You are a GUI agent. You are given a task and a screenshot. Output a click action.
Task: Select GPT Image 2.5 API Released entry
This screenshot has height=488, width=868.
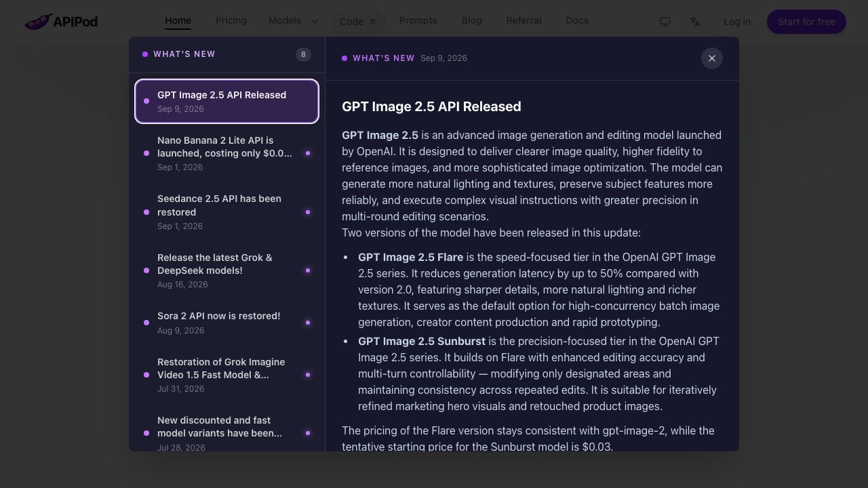[227, 102]
